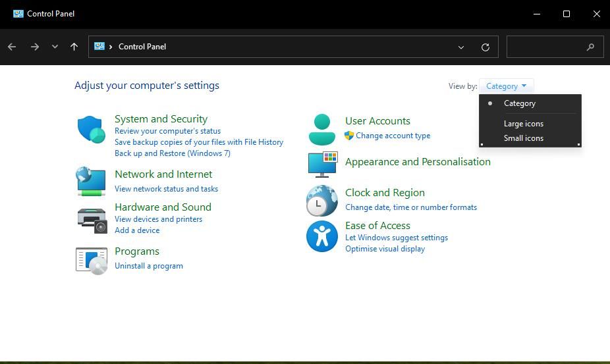Open View network status and tasks
The image size is (610, 364).
tap(166, 189)
